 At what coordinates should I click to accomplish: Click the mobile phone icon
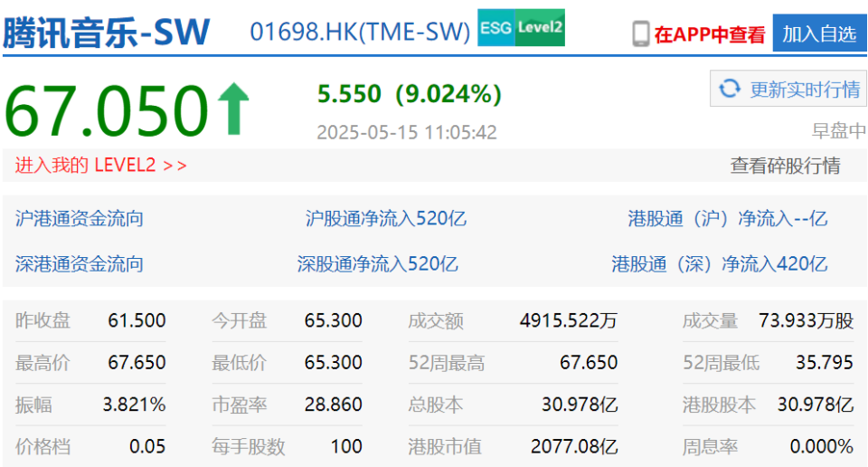click(x=640, y=33)
